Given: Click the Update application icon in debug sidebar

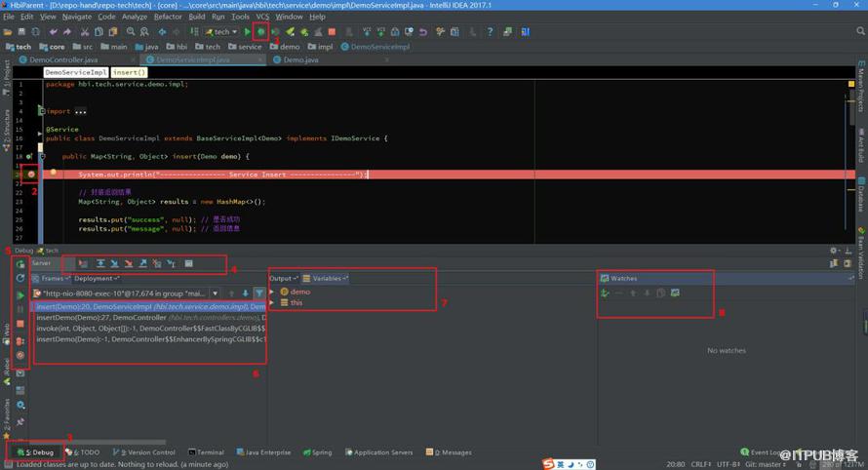Looking at the screenshot, I should [x=20, y=278].
